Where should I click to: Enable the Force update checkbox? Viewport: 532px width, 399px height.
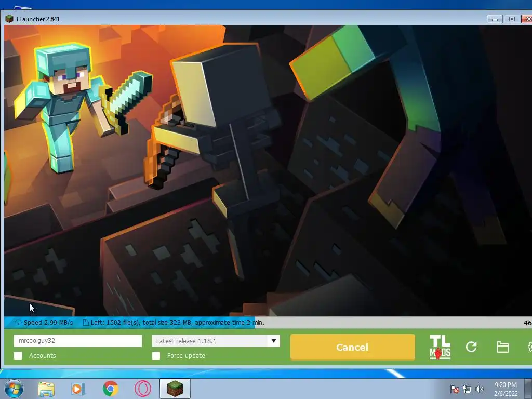point(156,355)
